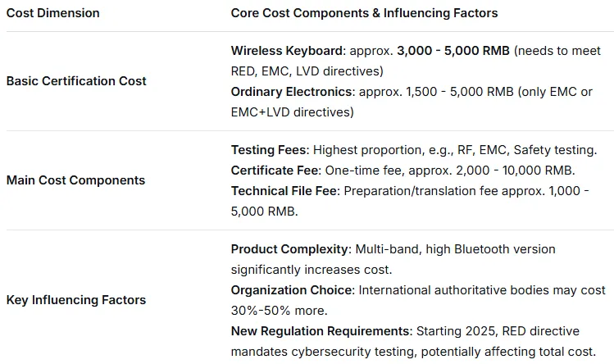Viewport: 614px width, 364px height.
Task: Select the "Key Influencing Factors" row label
Action: coord(76,300)
